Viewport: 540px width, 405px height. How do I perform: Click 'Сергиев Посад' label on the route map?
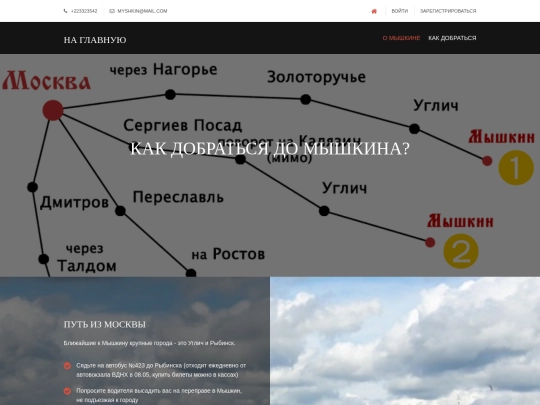click(183, 125)
